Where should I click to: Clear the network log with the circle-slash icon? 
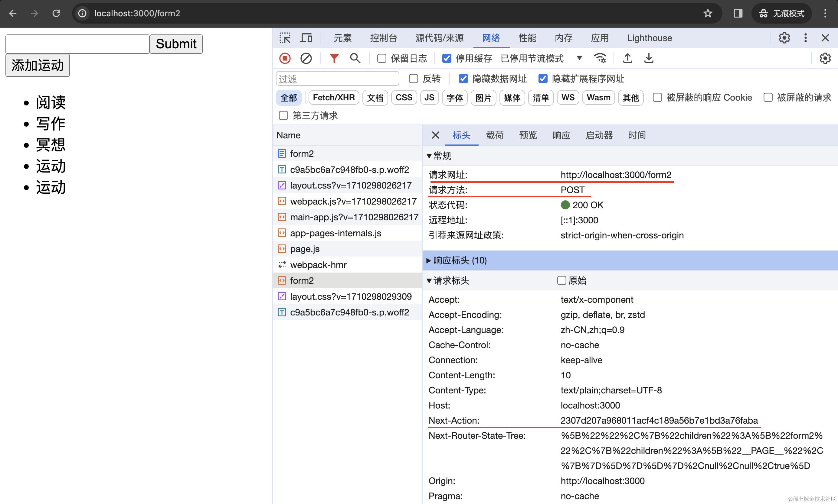tap(306, 58)
